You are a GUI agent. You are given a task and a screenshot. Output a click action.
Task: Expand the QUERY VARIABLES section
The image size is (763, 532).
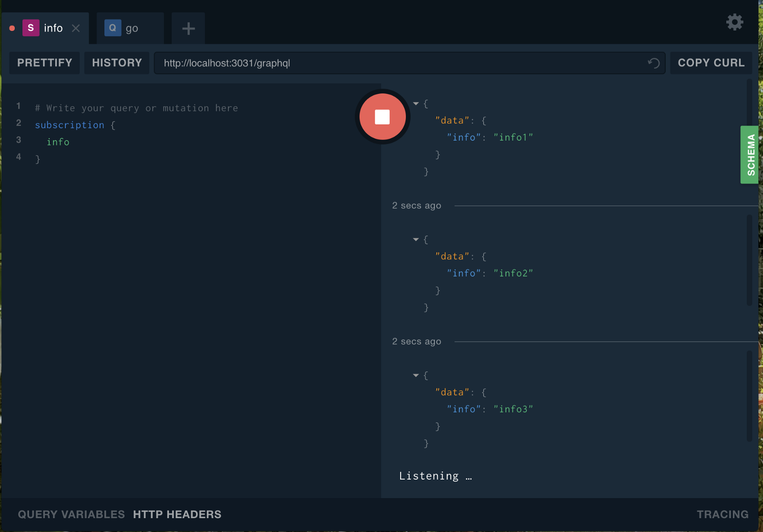71,514
